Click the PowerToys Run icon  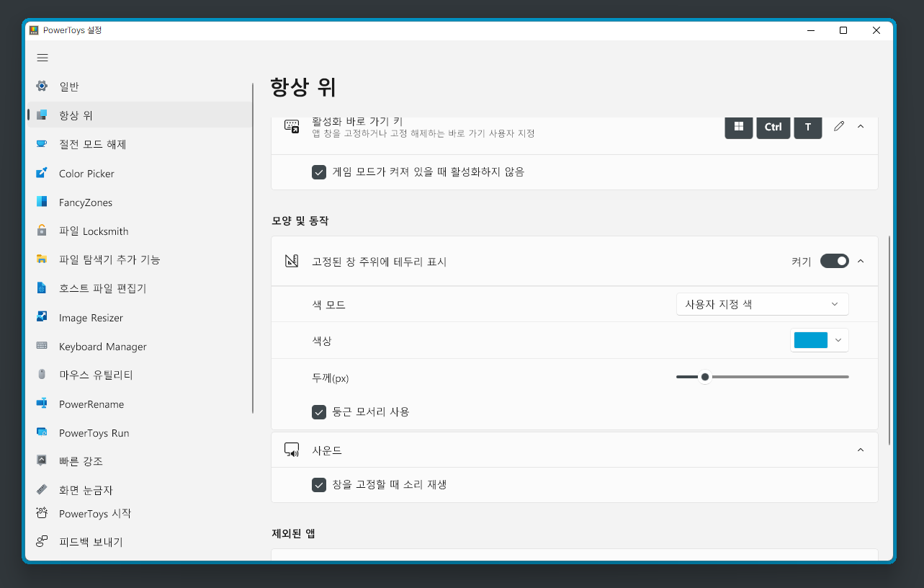click(42, 432)
